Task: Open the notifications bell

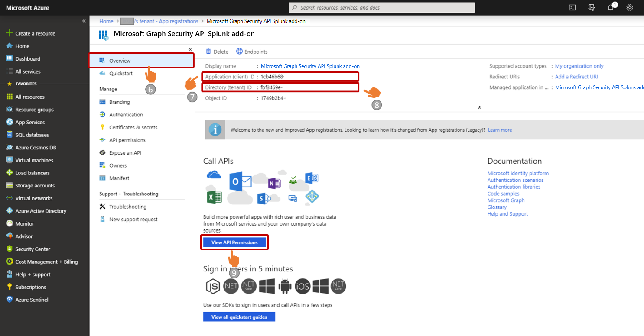Action: (611, 7)
